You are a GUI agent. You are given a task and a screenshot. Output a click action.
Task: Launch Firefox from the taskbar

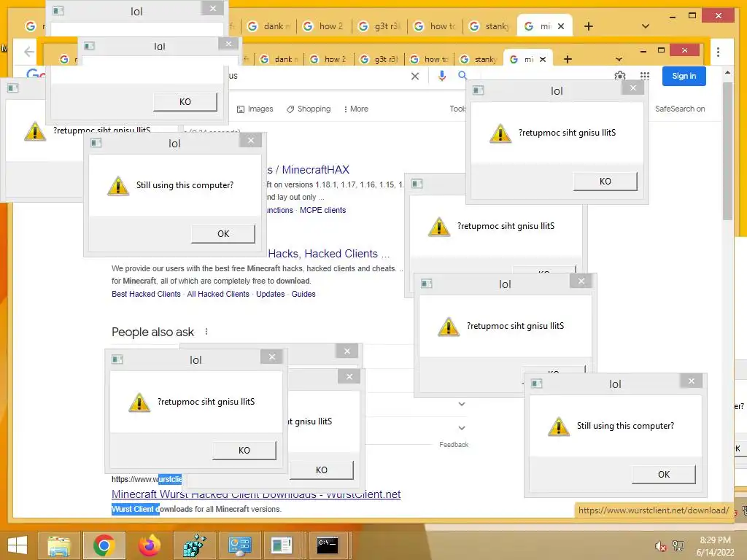(x=149, y=545)
